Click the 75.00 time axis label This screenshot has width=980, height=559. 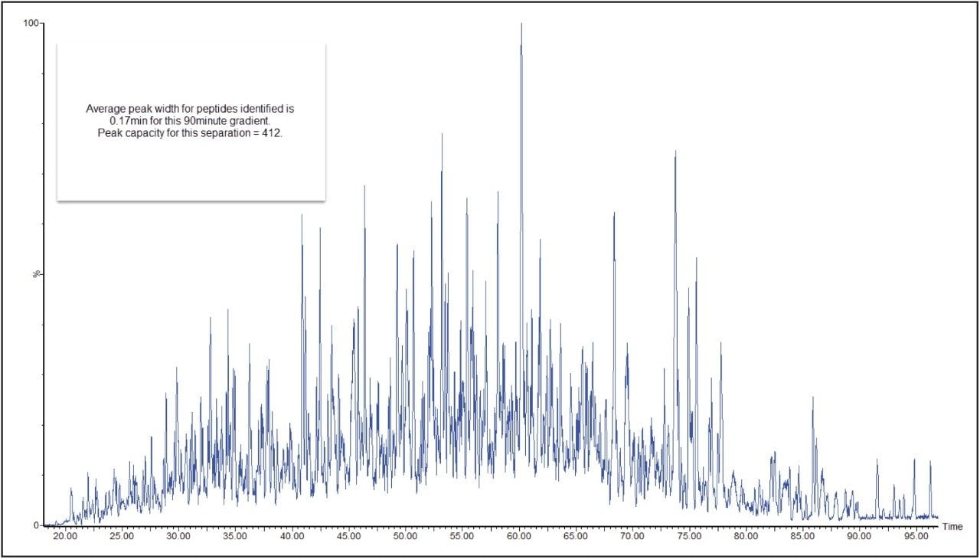tap(689, 537)
